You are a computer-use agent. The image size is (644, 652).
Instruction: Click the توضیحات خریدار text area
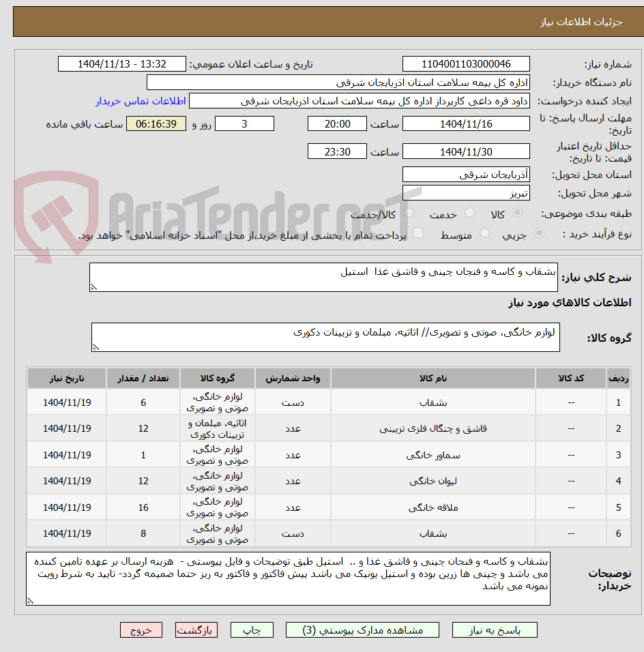click(x=289, y=578)
